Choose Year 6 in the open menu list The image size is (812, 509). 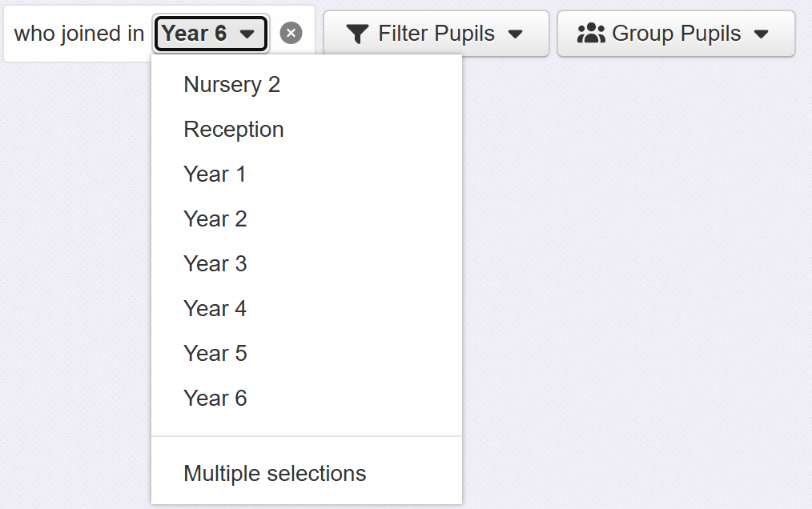(x=215, y=399)
